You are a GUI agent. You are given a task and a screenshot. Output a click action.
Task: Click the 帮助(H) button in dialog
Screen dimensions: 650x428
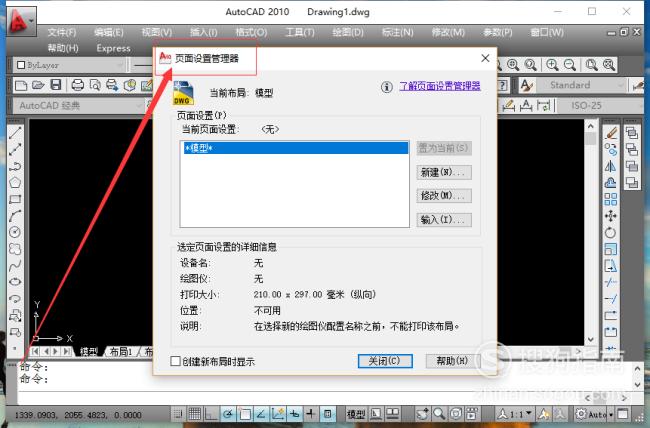pyautogui.click(x=453, y=361)
